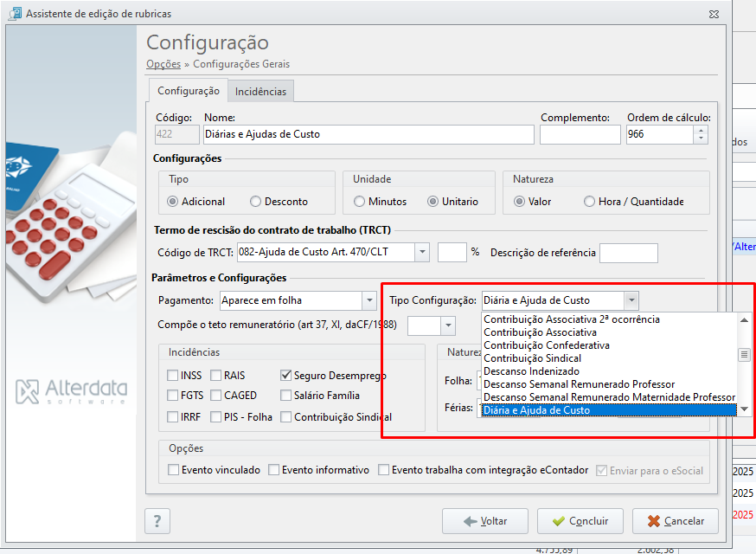Click the dropdown list scroll-up arrow
The height and width of the screenshot is (554, 756).
(744, 320)
